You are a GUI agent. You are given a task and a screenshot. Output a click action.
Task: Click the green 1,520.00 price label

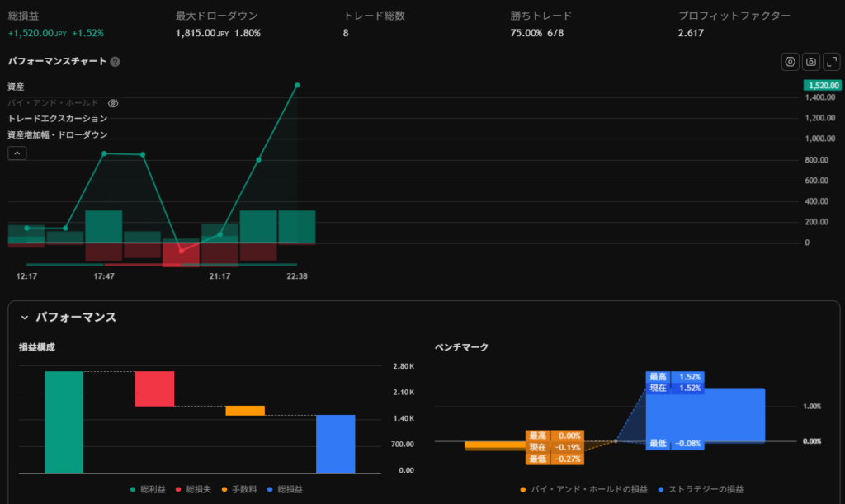[x=822, y=85]
